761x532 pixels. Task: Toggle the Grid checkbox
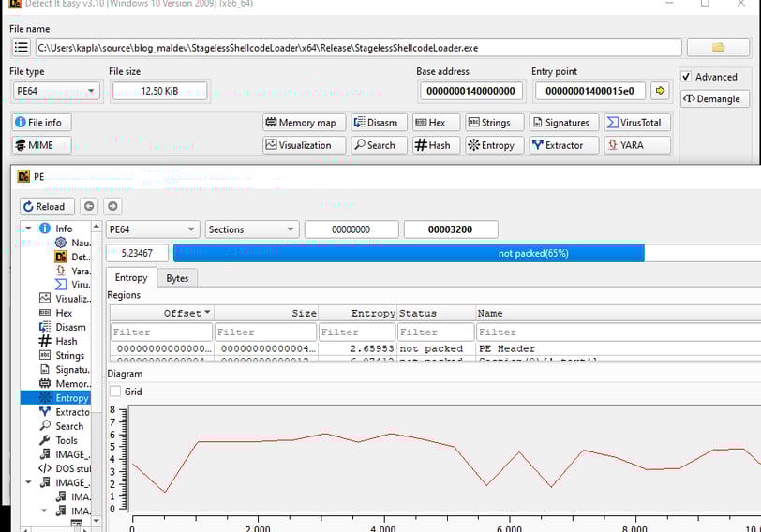pos(115,392)
